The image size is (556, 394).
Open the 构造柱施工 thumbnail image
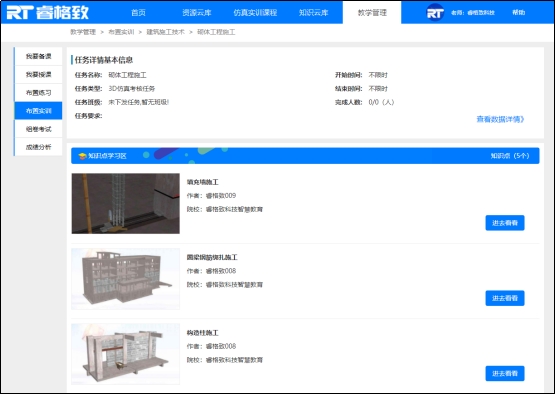[x=126, y=354]
